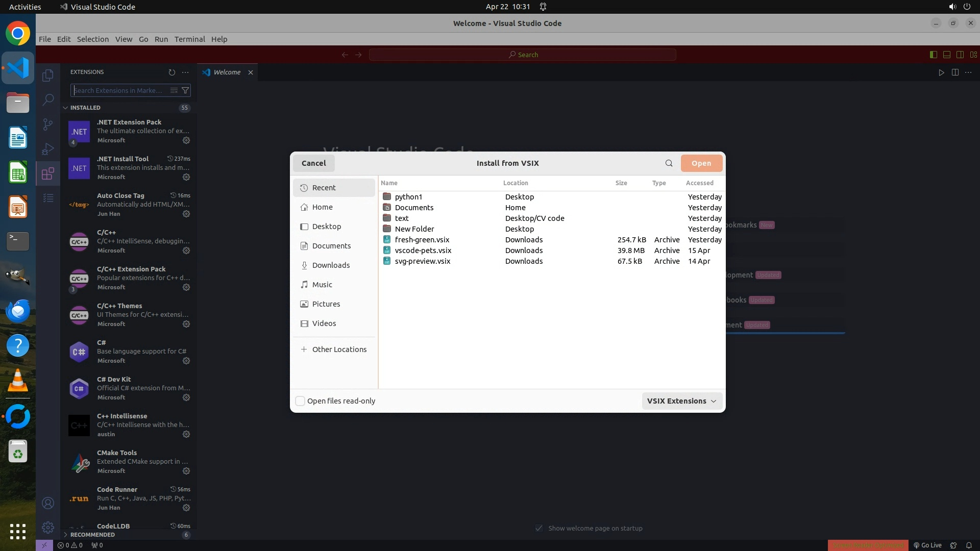Click the search icon in the file dialog
Screen dimensions: 980x551
[x=669, y=163]
